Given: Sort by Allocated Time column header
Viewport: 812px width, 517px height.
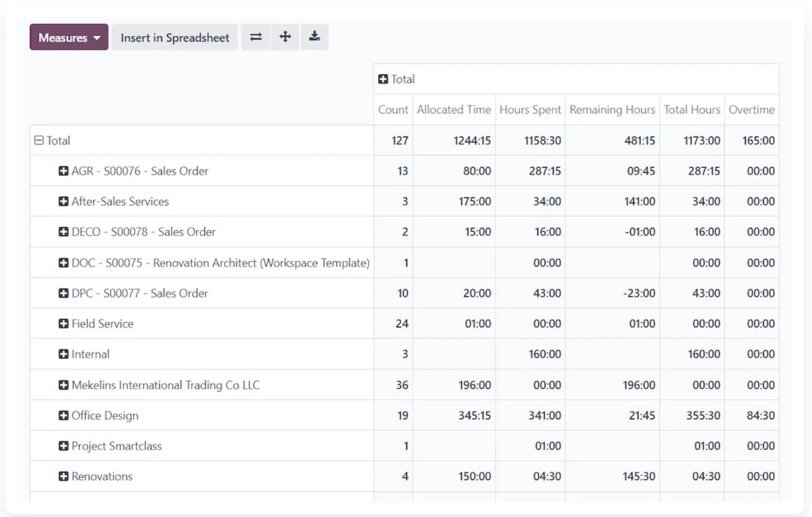Looking at the screenshot, I should [454, 110].
